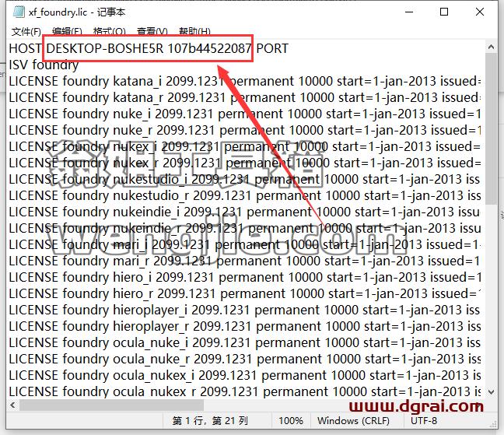Click the UTF-8 encoding status entry
Screen dimensions: 504x435
[424, 421]
